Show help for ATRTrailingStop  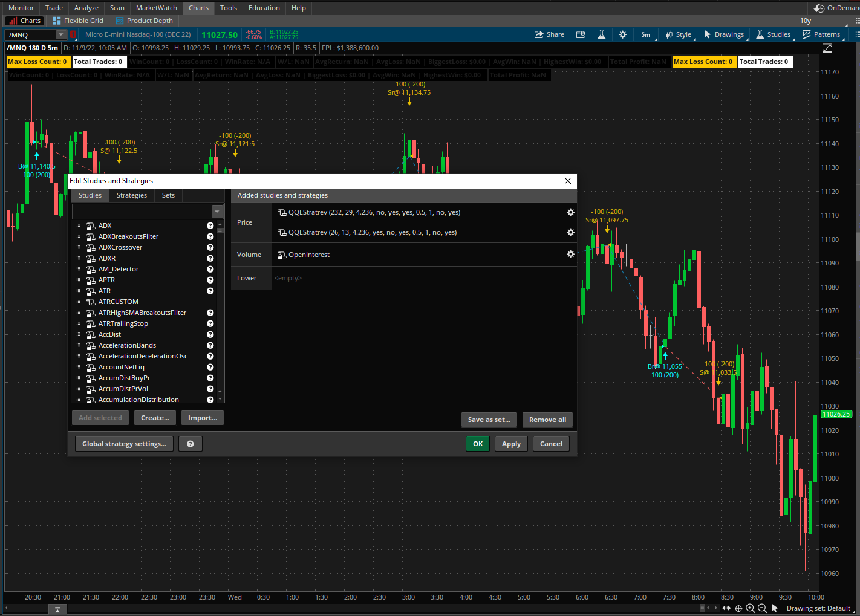coord(210,323)
